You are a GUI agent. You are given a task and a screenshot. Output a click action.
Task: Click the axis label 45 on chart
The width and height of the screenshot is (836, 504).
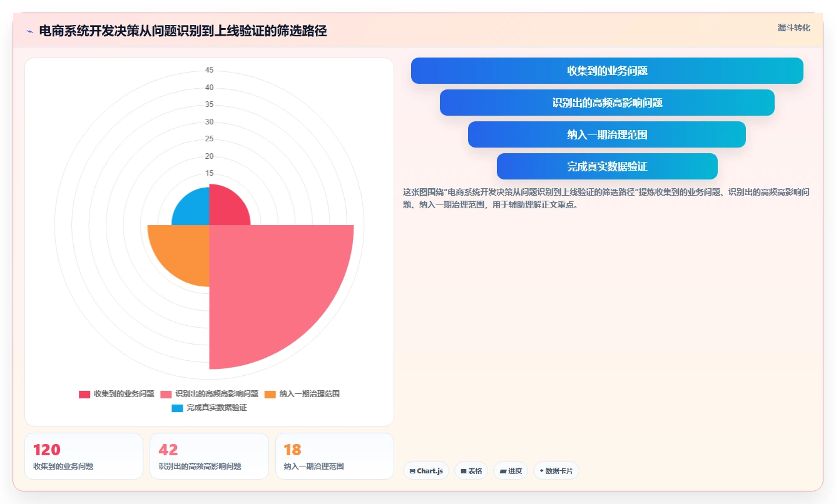pos(209,70)
